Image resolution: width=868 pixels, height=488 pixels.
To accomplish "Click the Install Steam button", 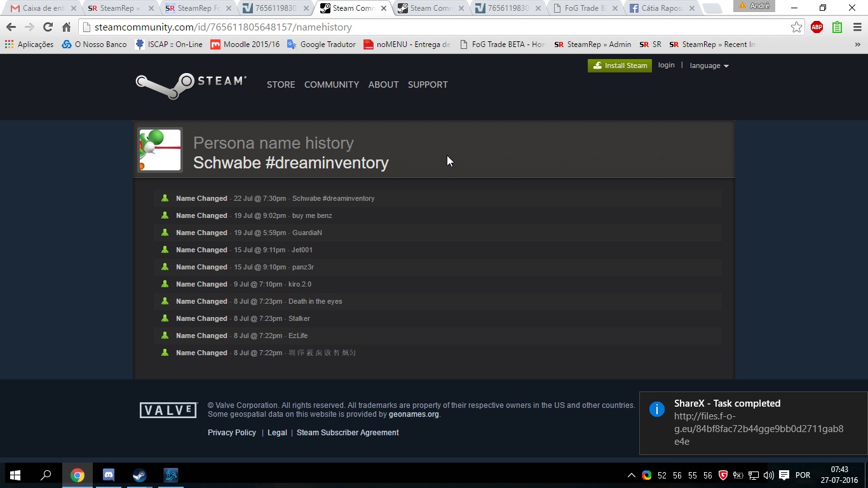I will coord(620,65).
